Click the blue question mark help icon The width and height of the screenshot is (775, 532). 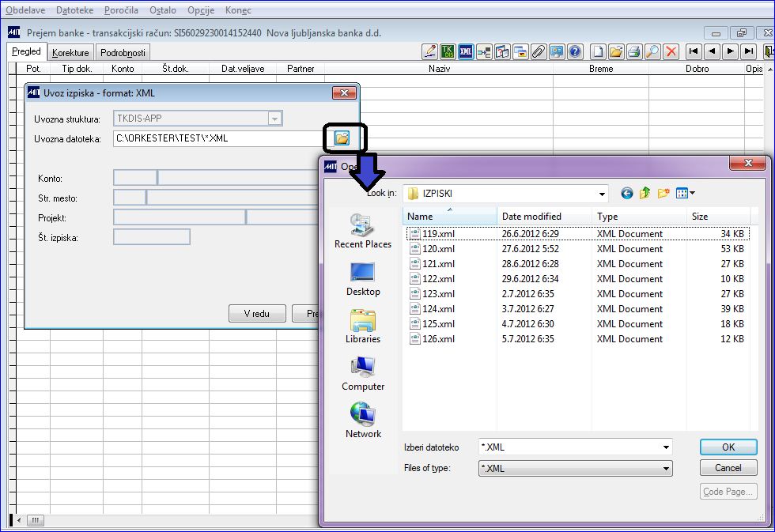point(575,51)
